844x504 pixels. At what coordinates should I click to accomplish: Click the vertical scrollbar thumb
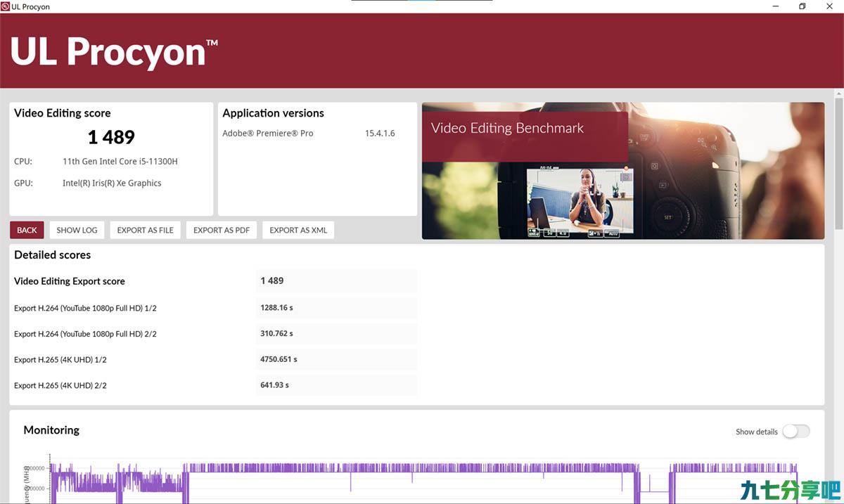point(838,163)
